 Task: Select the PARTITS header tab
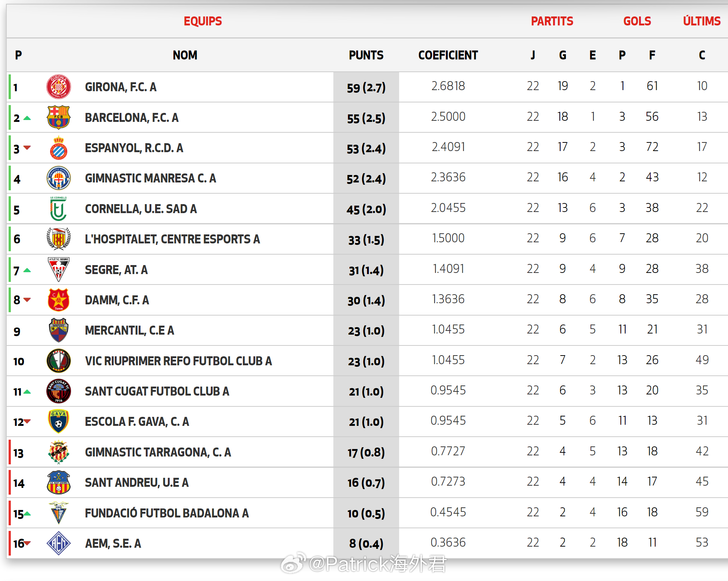[552, 21]
